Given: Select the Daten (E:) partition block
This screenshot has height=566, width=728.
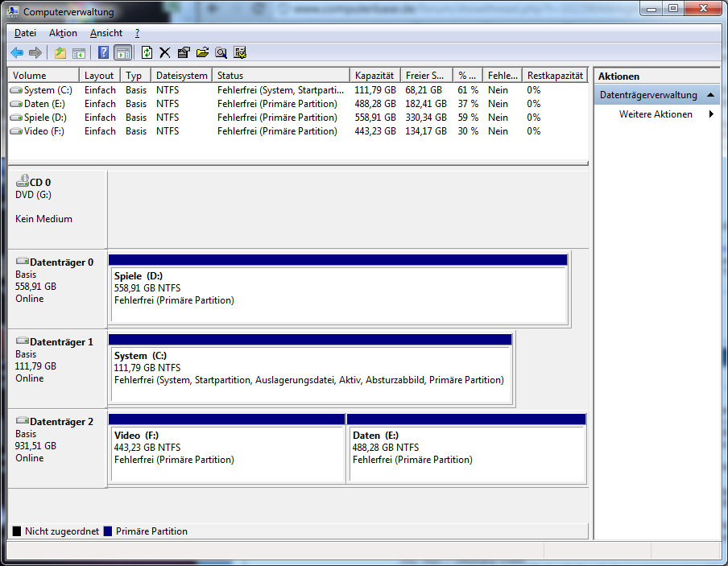Looking at the screenshot, I should pyautogui.click(x=466, y=448).
